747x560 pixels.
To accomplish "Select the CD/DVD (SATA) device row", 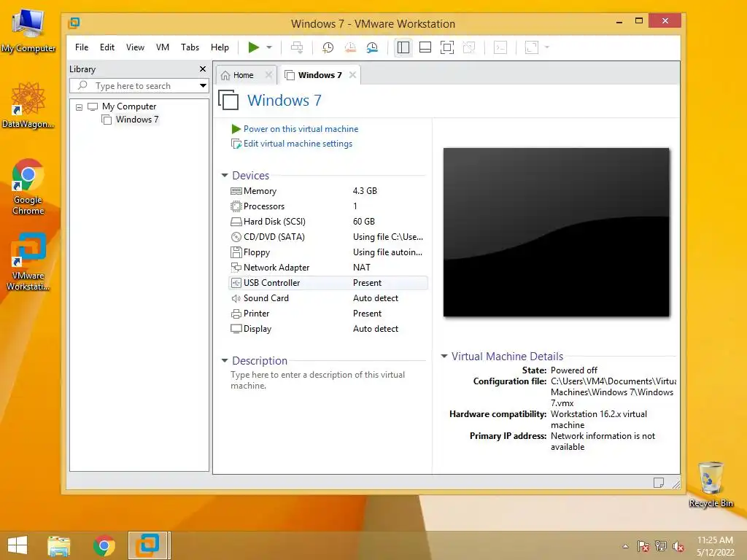I will tap(328, 237).
